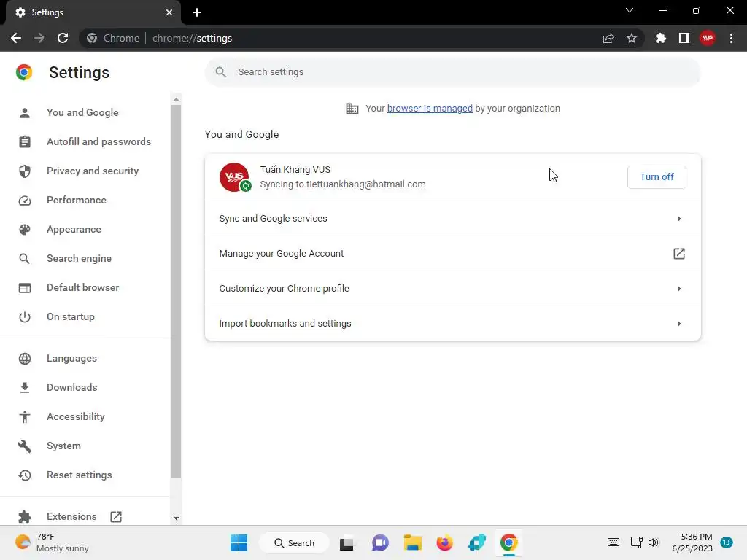Expand Customize your Chrome profile
747x560 pixels.
(452, 289)
